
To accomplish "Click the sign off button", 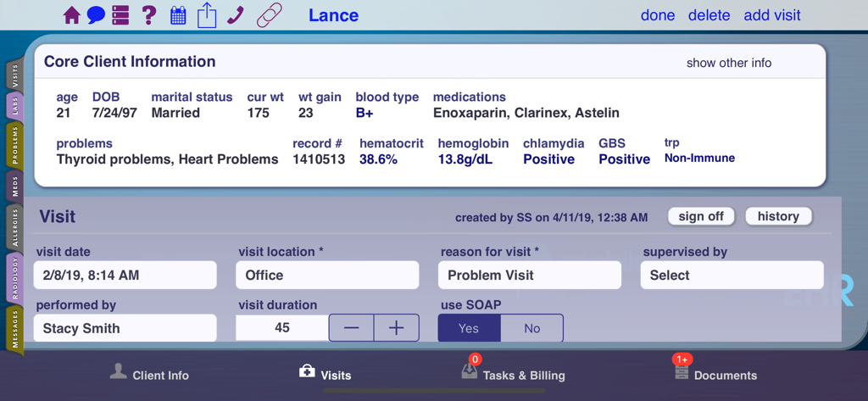I will [x=701, y=216].
